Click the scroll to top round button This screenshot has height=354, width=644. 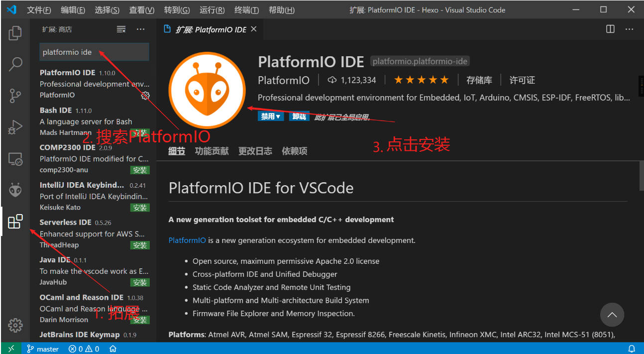[x=612, y=315]
